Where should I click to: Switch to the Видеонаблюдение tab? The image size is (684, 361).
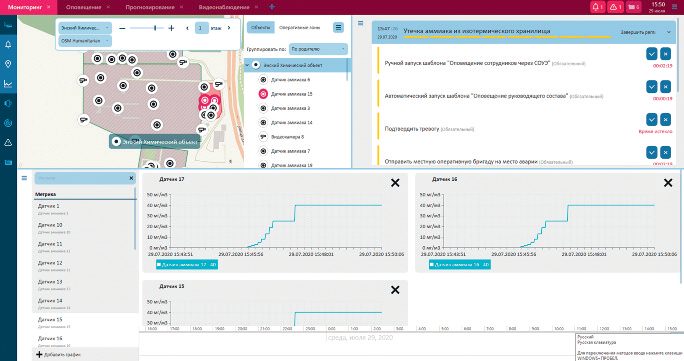point(224,7)
